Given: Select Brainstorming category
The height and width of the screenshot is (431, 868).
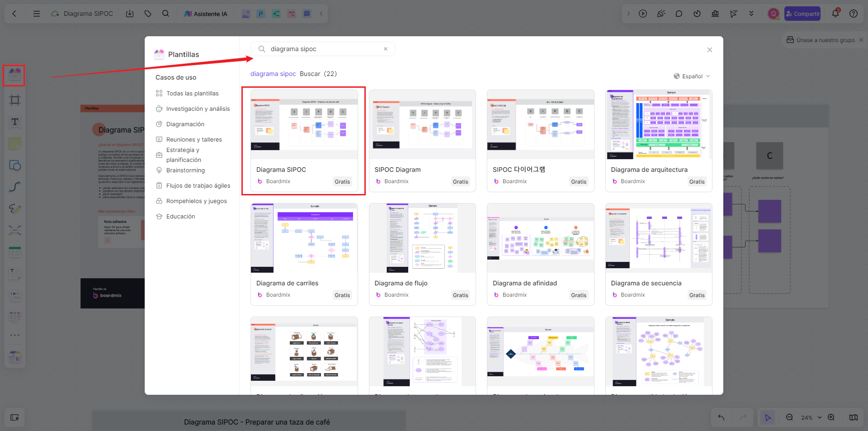Looking at the screenshot, I should [180, 170].
